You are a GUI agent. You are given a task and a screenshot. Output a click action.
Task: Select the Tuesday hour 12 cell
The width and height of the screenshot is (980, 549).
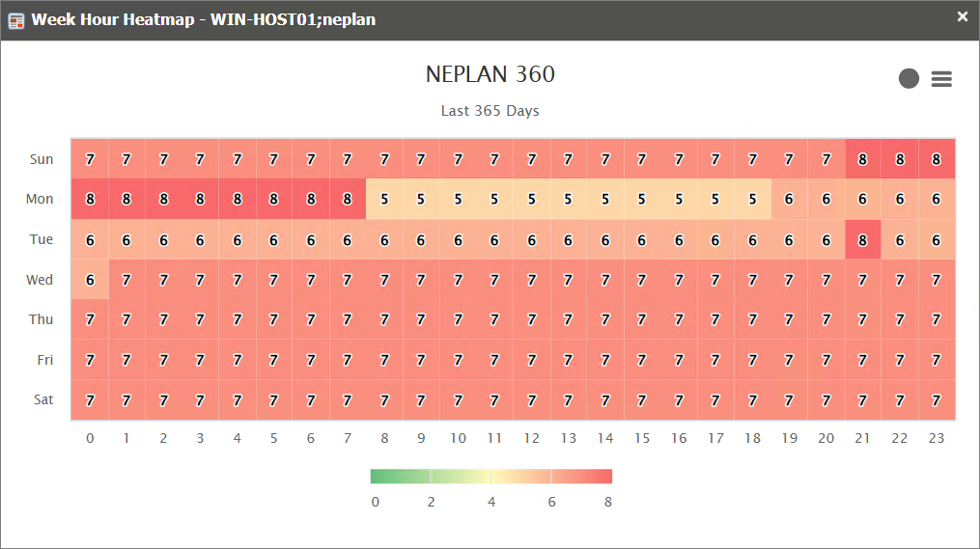(531, 240)
